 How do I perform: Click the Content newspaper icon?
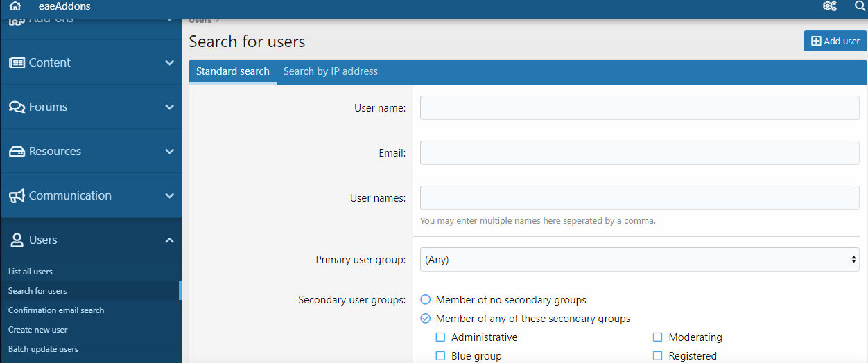coord(17,62)
